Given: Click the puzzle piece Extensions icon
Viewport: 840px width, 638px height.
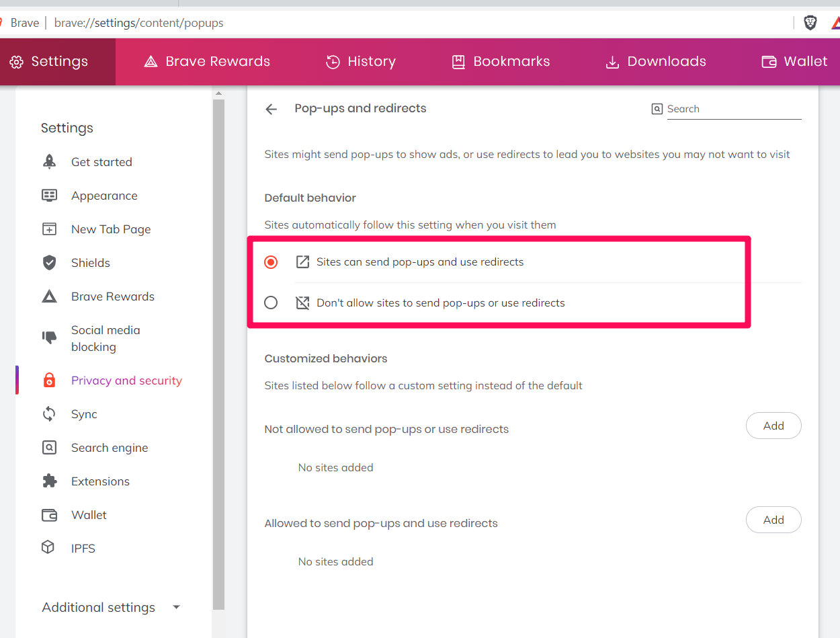Looking at the screenshot, I should point(49,481).
